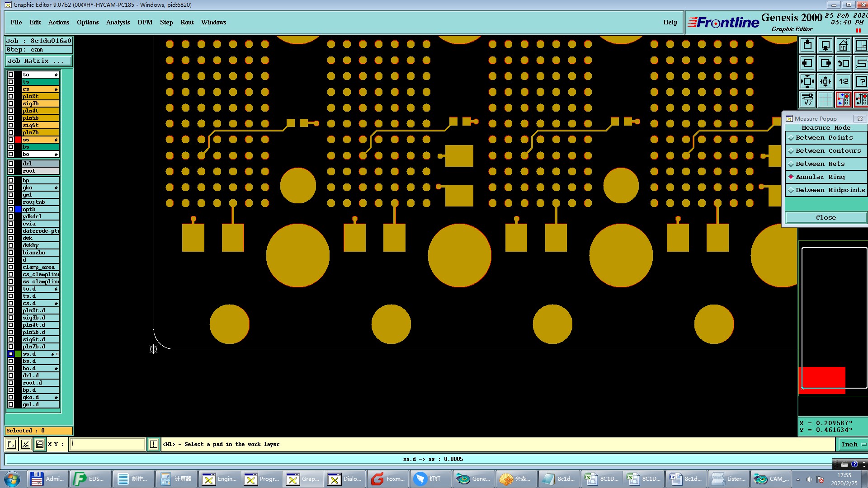Click the 1:2 zoom scale icon
Image resolution: width=868 pixels, height=488 pixels.
843,82
